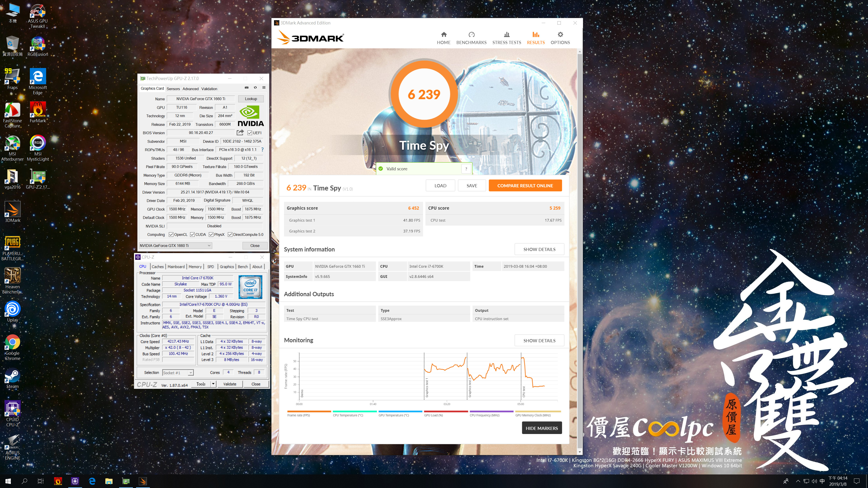Open the Fraps desktop shortcut
The width and height of the screenshot is (868, 488).
coord(12,79)
